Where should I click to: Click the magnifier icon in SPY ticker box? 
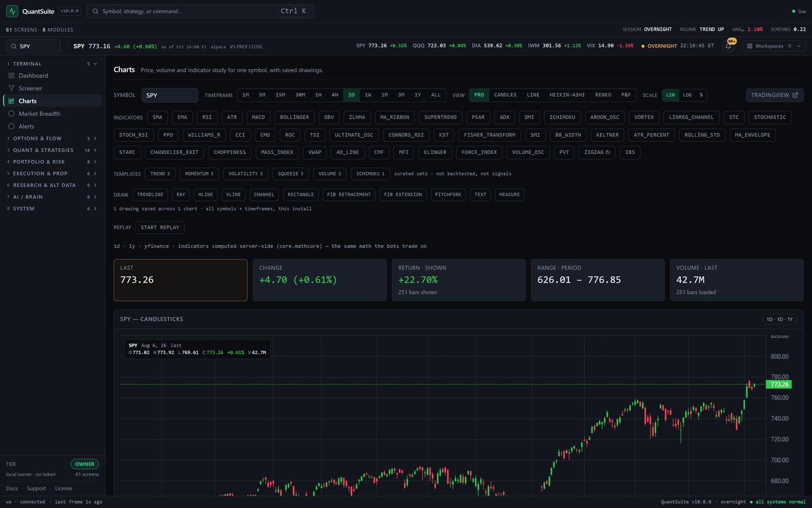coord(13,46)
